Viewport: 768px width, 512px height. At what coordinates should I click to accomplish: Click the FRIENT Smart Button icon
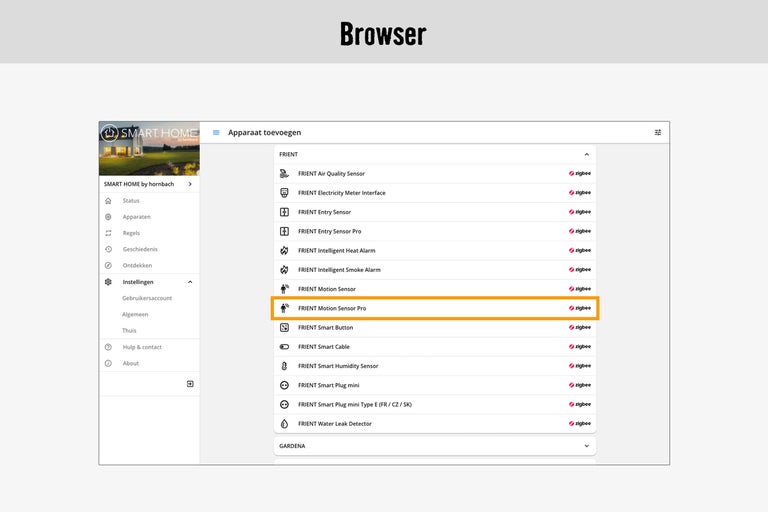click(284, 327)
